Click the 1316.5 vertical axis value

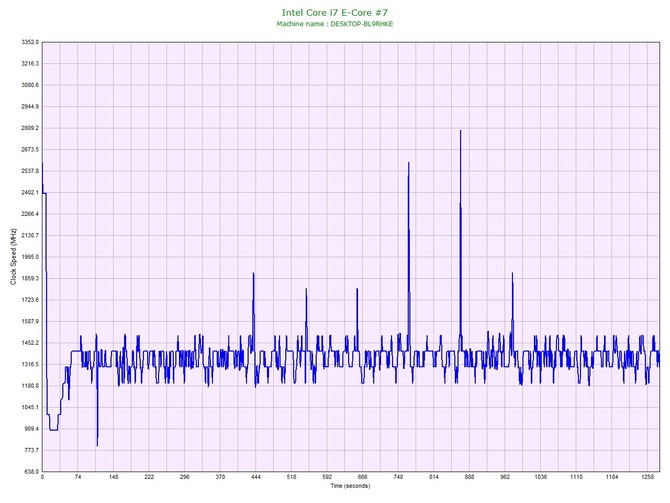tap(30, 365)
